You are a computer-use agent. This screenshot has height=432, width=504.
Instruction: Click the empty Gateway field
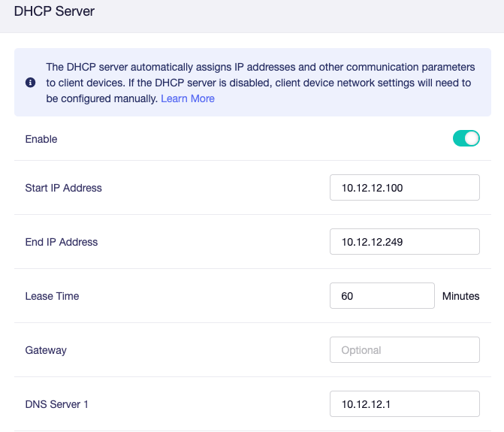pos(404,350)
